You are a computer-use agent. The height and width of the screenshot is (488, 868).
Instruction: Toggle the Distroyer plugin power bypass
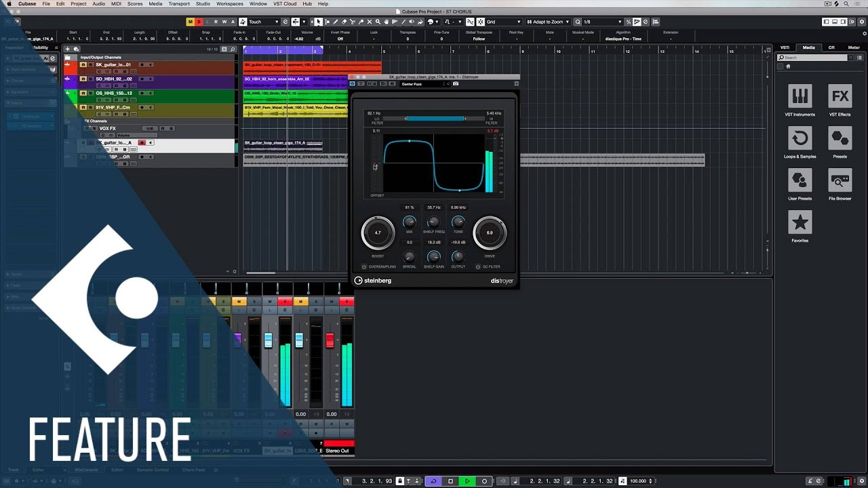click(352, 84)
